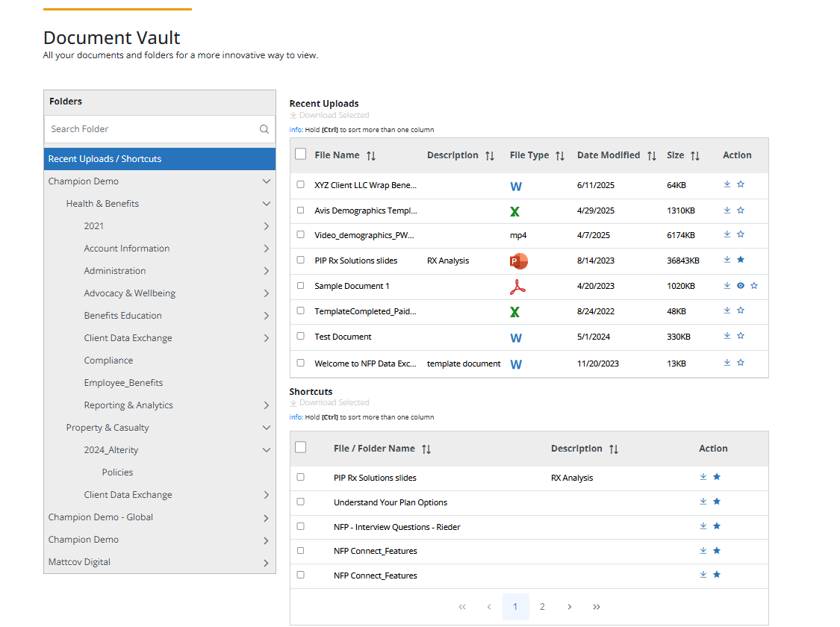Click Download Selected under Recent Uploads
The height and width of the screenshot is (627, 840).
329,115
